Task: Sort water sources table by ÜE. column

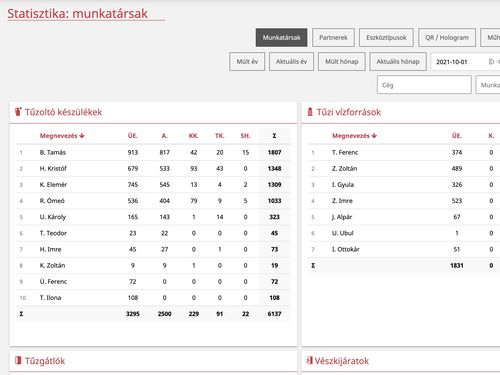Action: (x=457, y=136)
